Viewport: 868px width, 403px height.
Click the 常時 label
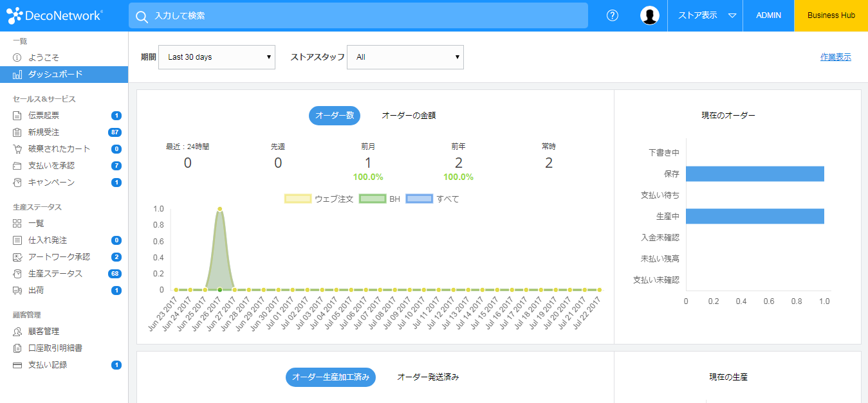(549, 147)
